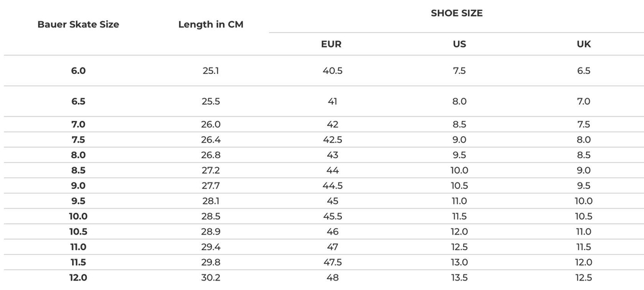The width and height of the screenshot is (644, 290).
Task: Click the EUR 44.5 cell
Action: point(332,185)
